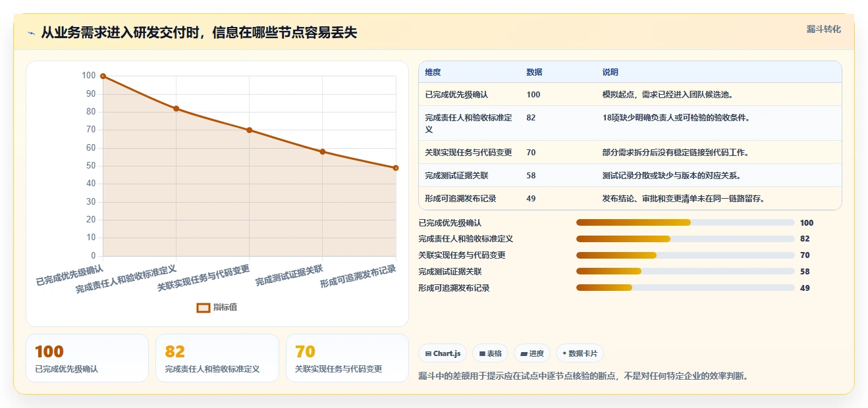Click the chart data point at value 49

(395, 168)
